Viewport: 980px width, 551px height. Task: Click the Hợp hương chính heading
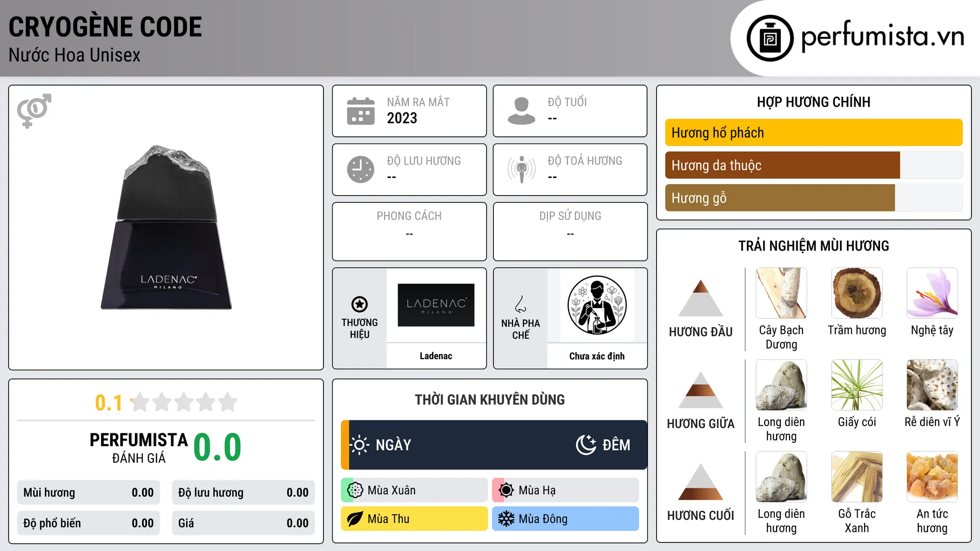[x=813, y=102]
